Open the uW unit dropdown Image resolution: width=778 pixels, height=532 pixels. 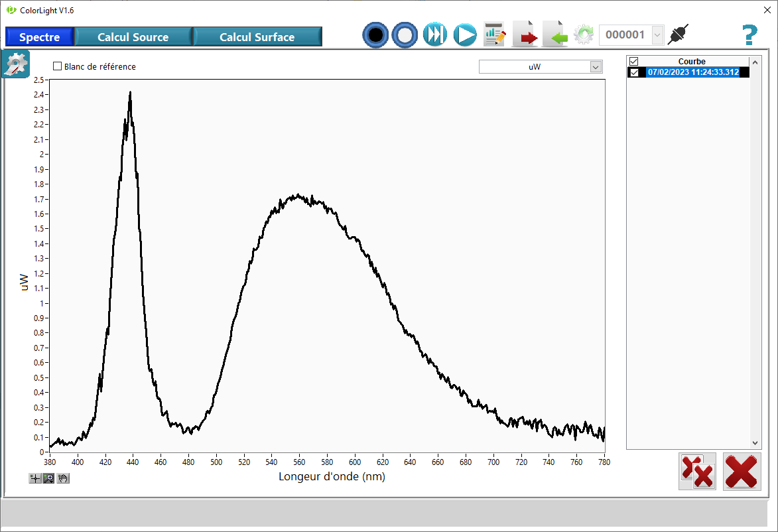tap(541, 66)
